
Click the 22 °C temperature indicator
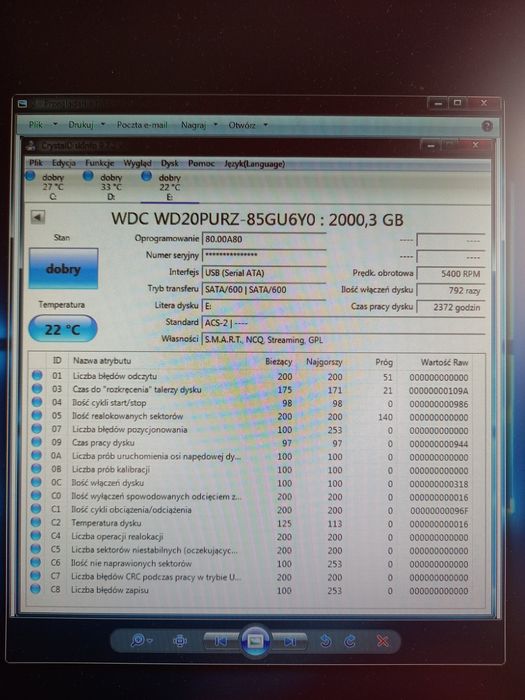tap(62, 329)
